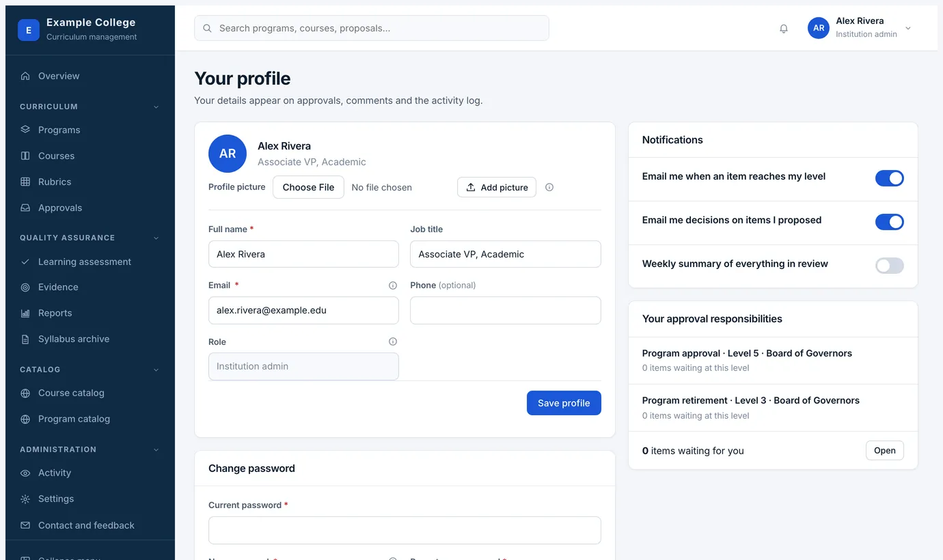Focus the search programs, courses, proposals field
This screenshot has height=560, width=943.
372,28
